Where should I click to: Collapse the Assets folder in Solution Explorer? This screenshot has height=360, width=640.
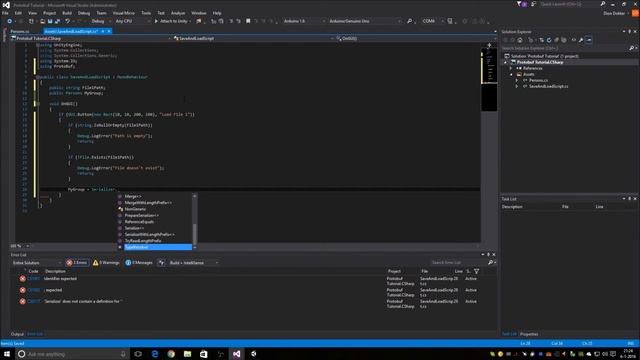tap(511, 74)
